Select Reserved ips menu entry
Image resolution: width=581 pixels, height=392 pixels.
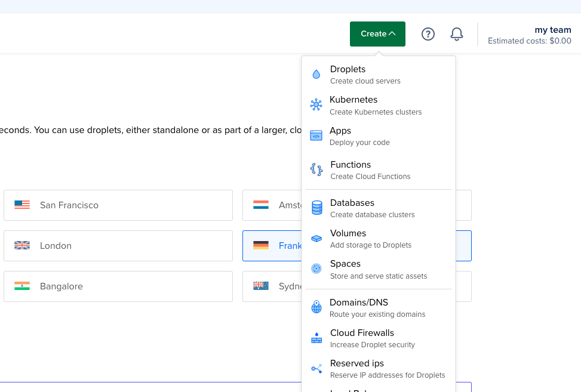click(x=379, y=369)
